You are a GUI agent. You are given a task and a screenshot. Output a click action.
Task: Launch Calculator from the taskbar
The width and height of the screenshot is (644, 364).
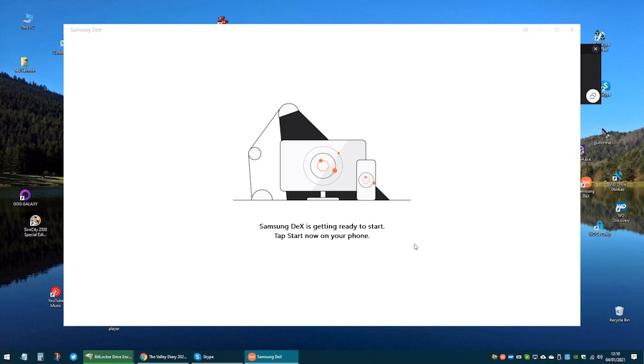click(x=40, y=357)
